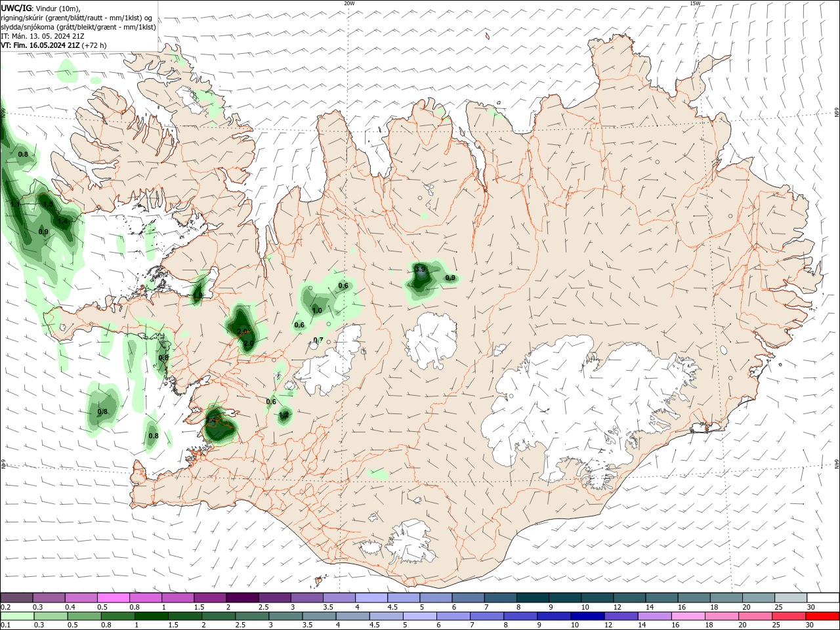The image size is (840, 630).
Task: Click the 'Vindur (10m)' label
Action: pos(58,8)
